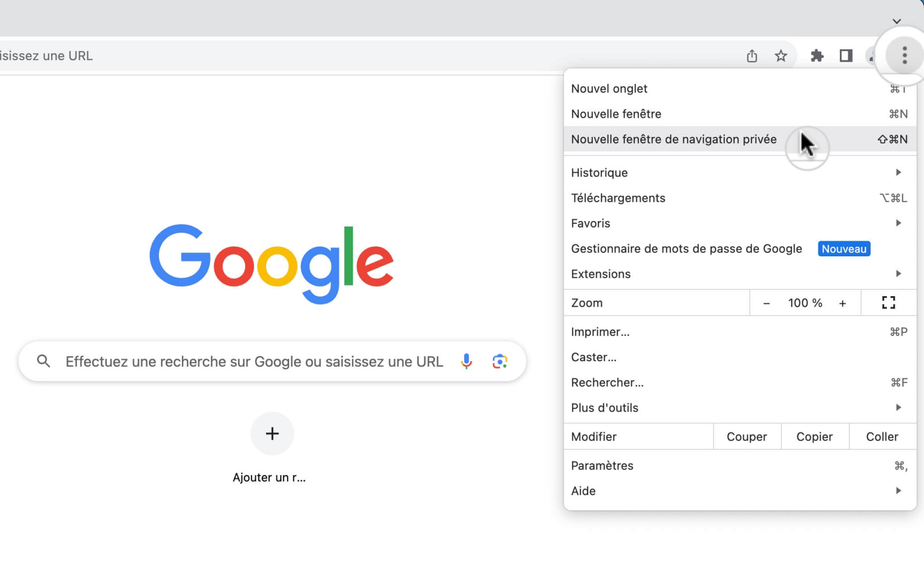
Task: Click the Coller button
Action: point(882,436)
